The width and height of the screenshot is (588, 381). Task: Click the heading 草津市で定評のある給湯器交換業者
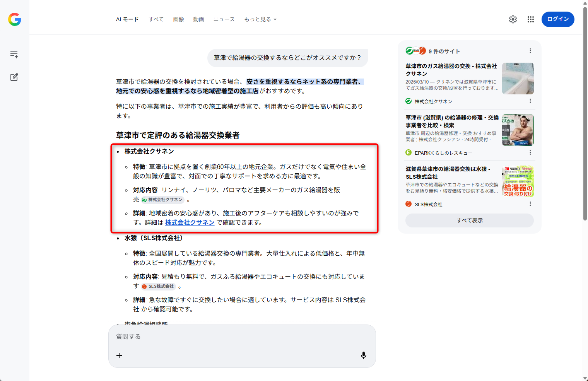pyautogui.click(x=178, y=135)
